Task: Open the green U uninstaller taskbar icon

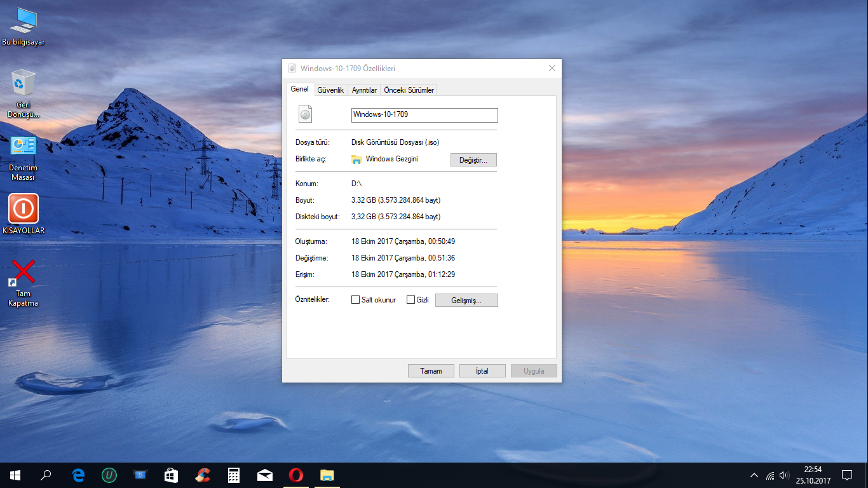Action: click(109, 475)
